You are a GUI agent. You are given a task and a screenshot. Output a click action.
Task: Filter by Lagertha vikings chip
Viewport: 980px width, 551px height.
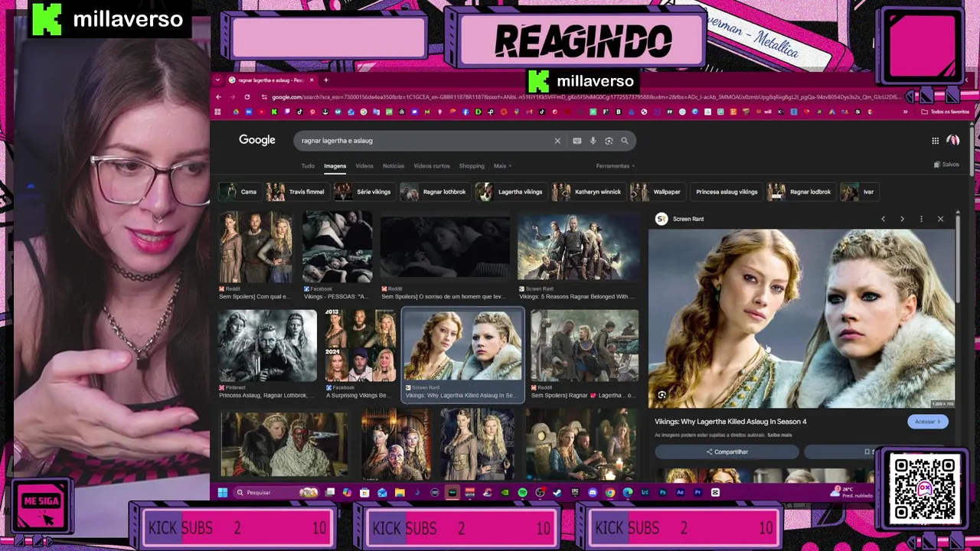tap(510, 192)
